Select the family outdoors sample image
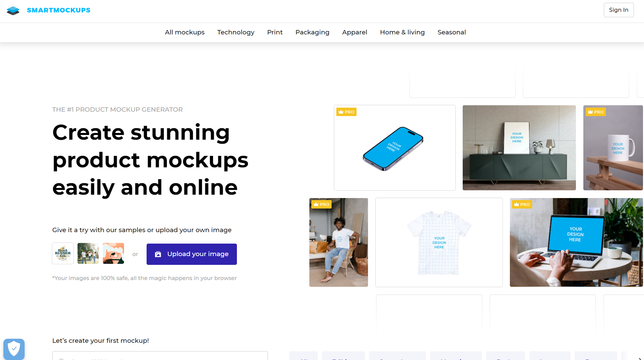This screenshot has height=360, width=644. (x=88, y=253)
